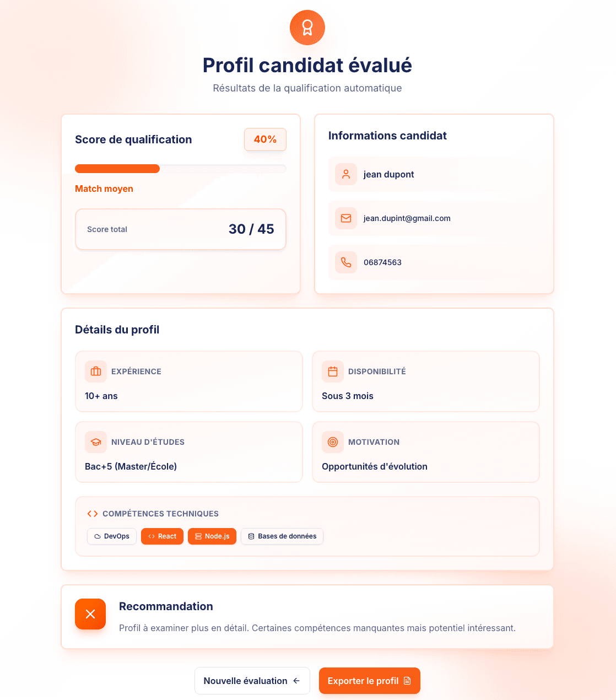Select the briefcase icon for Expérience

(x=95, y=371)
